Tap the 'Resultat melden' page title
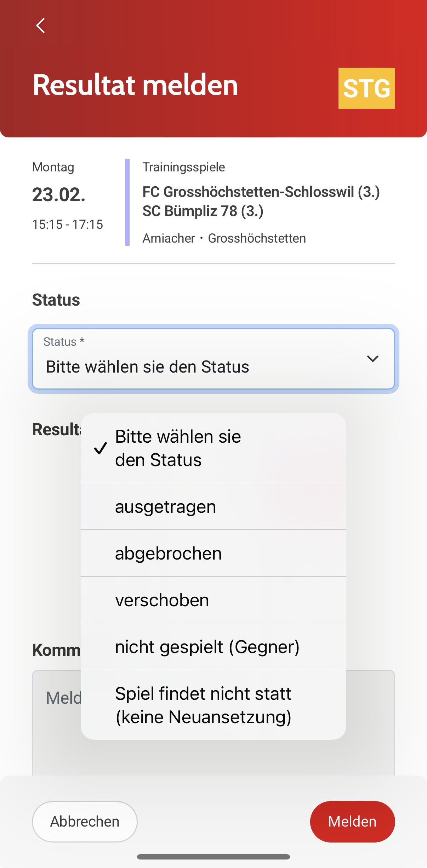427x868 pixels. click(x=135, y=85)
